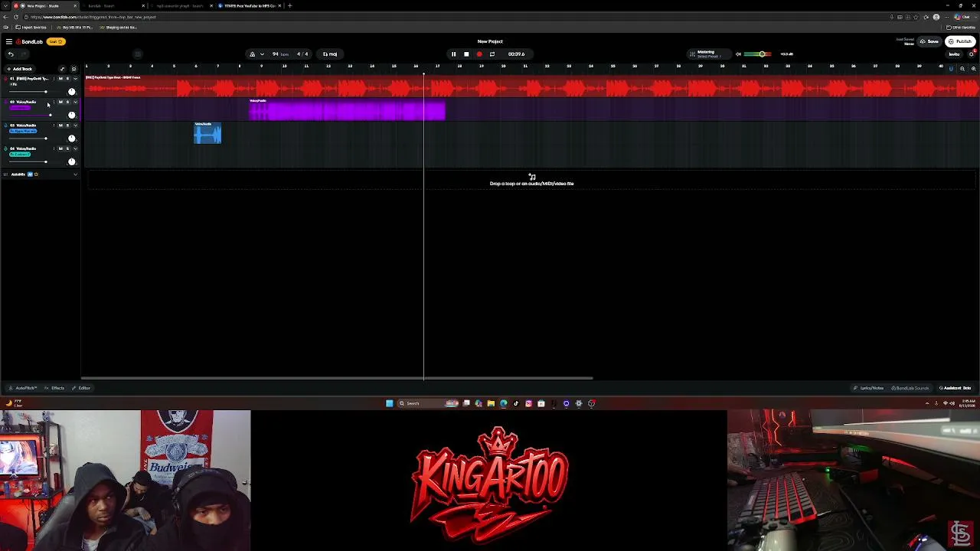Mute track 01
This screenshot has width=980, height=551.
60,79
